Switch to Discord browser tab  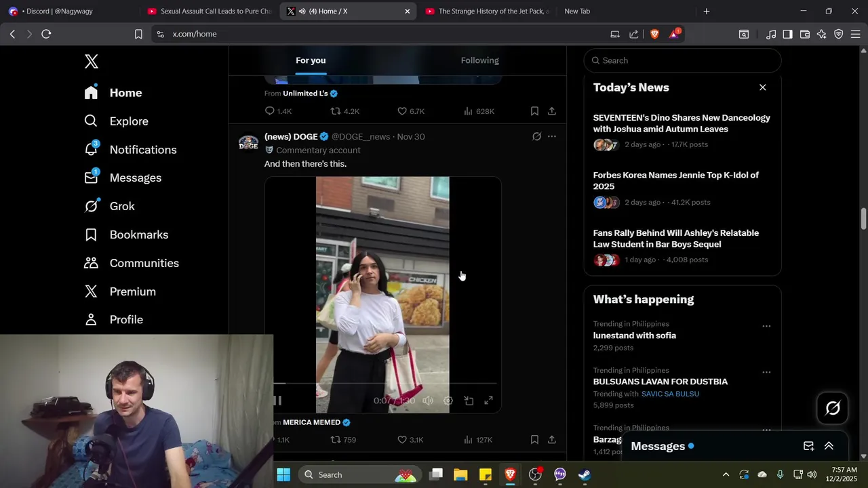(x=70, y=11)
